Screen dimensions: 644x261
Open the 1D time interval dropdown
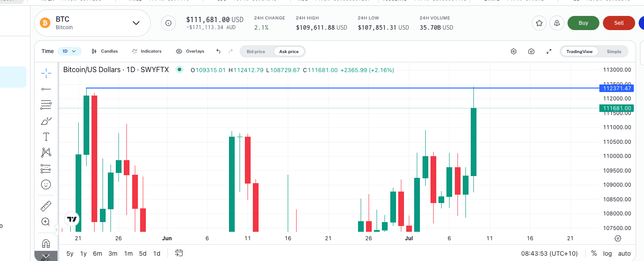pos(69,51)
